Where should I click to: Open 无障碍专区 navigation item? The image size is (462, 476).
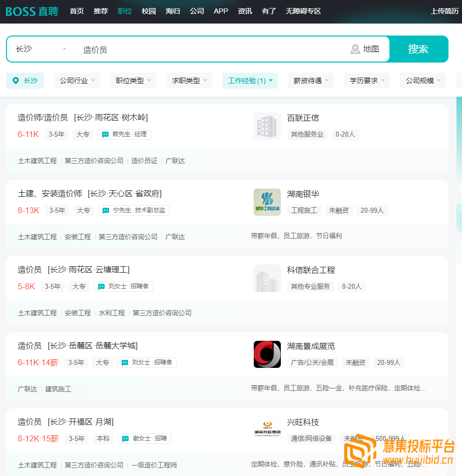[x=303, y=11]
